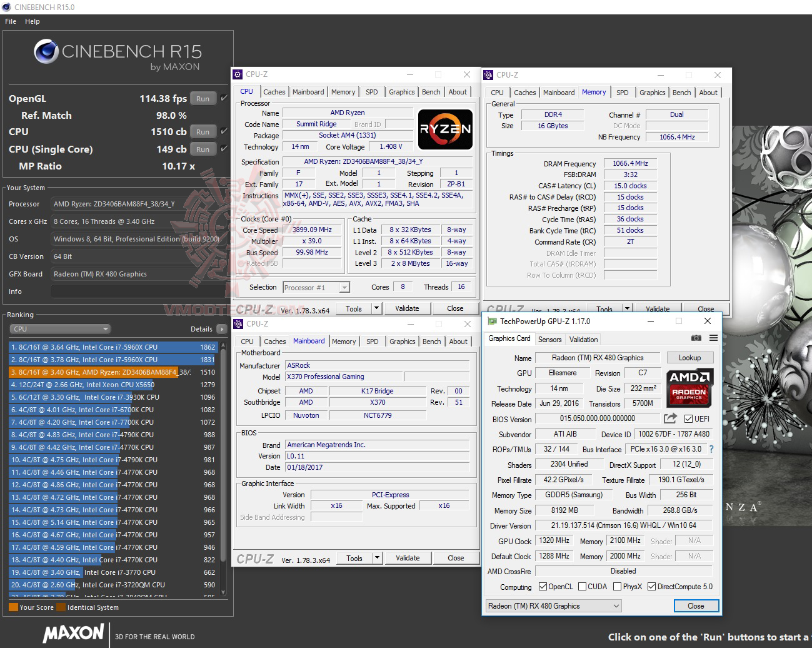Viewport: 812px width, 648px height.
Task: Click the AMD Radeon logo in GPU-Z
Action: [688, 388]
